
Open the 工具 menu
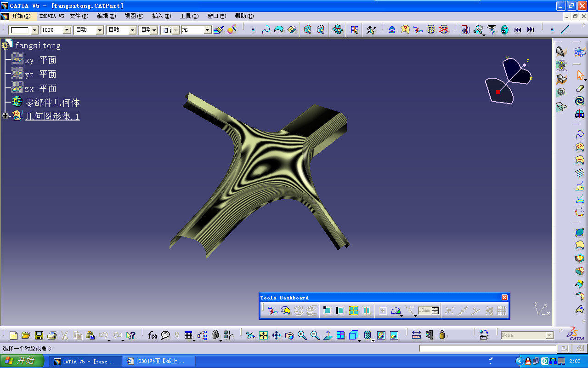tap(189, 16)
